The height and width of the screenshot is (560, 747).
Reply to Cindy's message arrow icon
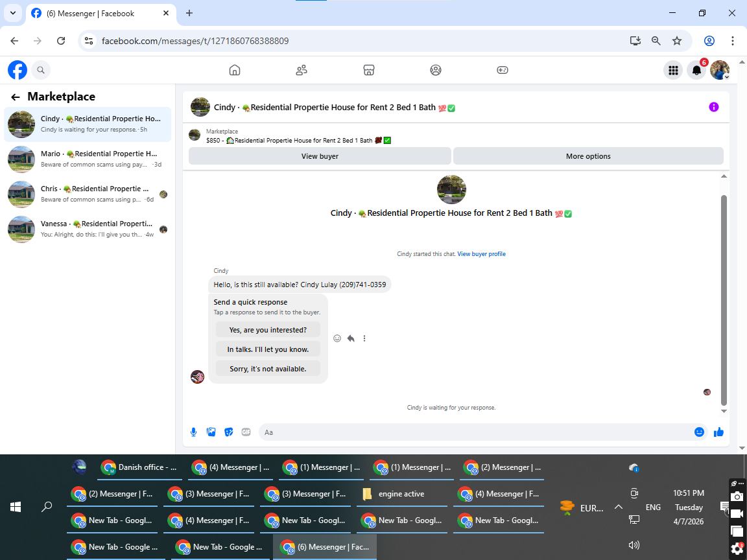click(351, 338)
